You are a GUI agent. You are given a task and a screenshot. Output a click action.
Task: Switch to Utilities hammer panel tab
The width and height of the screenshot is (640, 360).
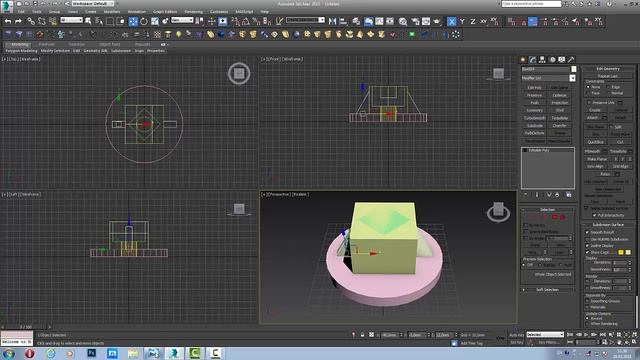[571, 60]
